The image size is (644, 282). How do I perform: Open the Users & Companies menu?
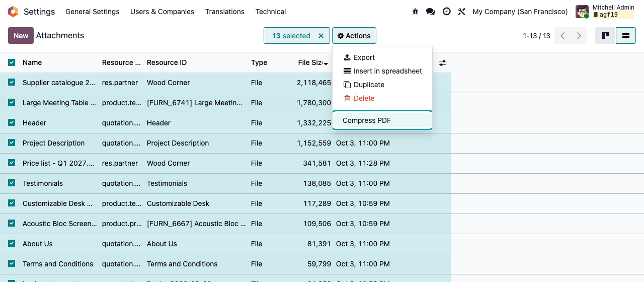(162, 12)
